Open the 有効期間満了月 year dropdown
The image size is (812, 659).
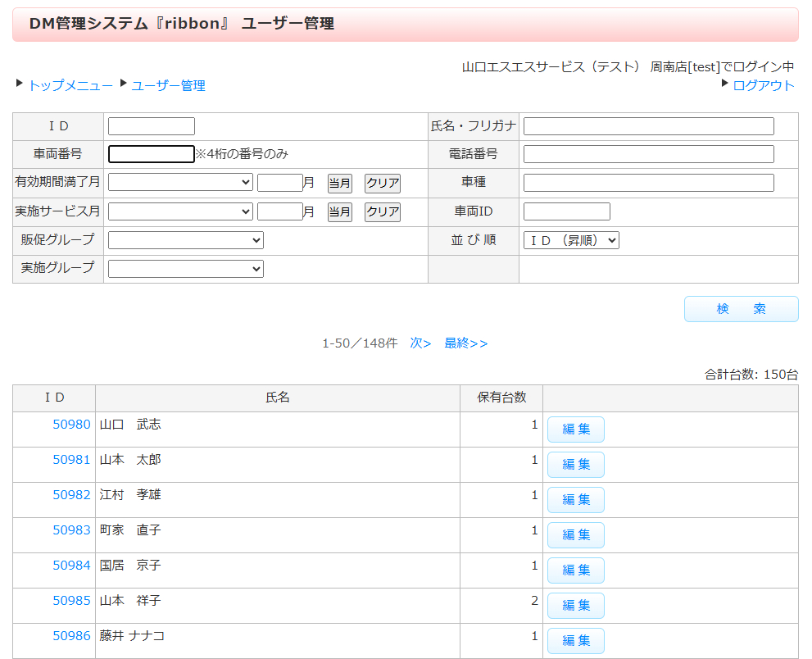click(180, 182)
